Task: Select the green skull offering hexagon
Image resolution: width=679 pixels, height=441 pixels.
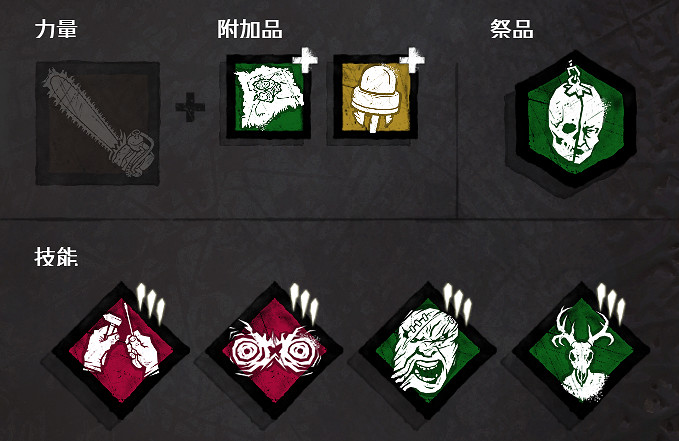Action: (576, 119)
